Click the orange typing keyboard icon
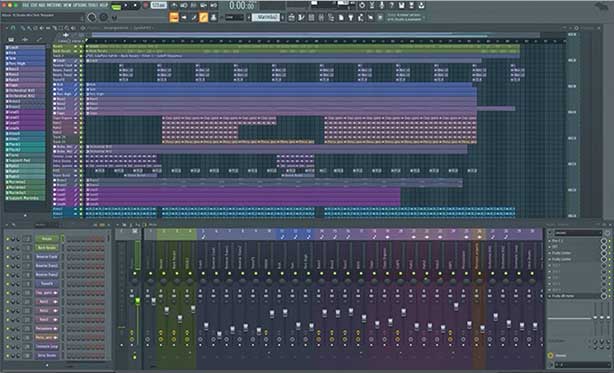 (x=174, y=17)
